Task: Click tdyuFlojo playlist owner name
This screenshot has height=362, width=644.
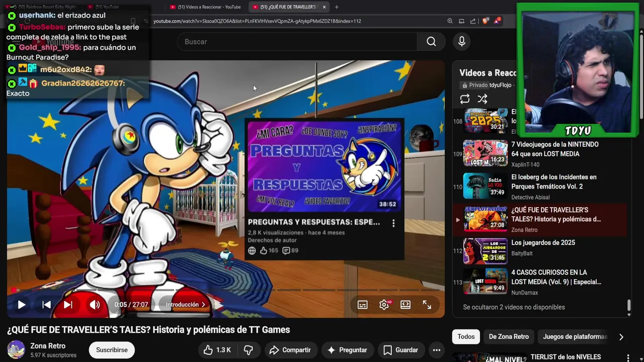Action: (500, 85)
